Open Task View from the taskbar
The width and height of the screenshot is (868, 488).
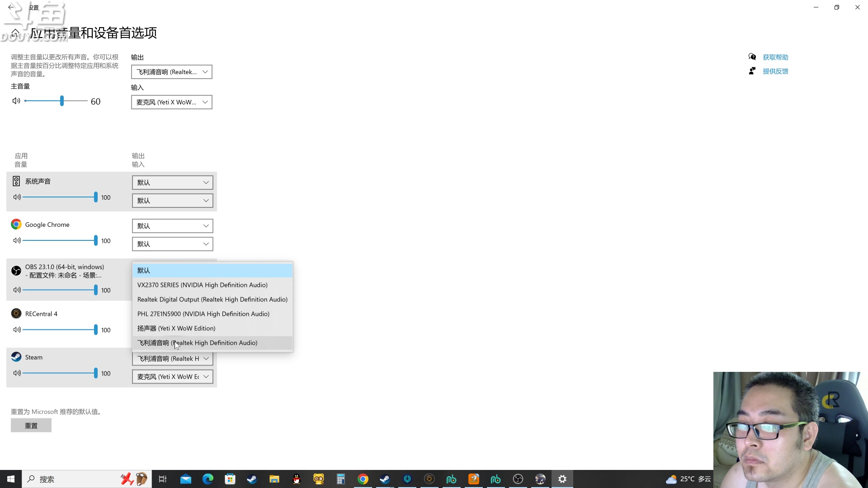[163, 479]
